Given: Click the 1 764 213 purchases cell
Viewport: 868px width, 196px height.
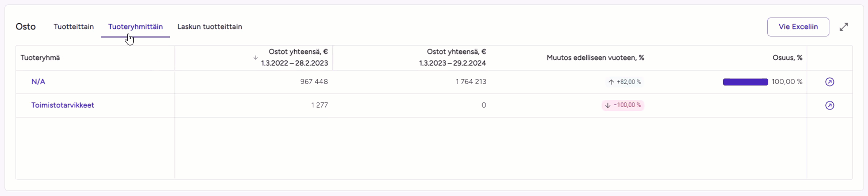Looking at the screenshot, I should click(471, 82).
